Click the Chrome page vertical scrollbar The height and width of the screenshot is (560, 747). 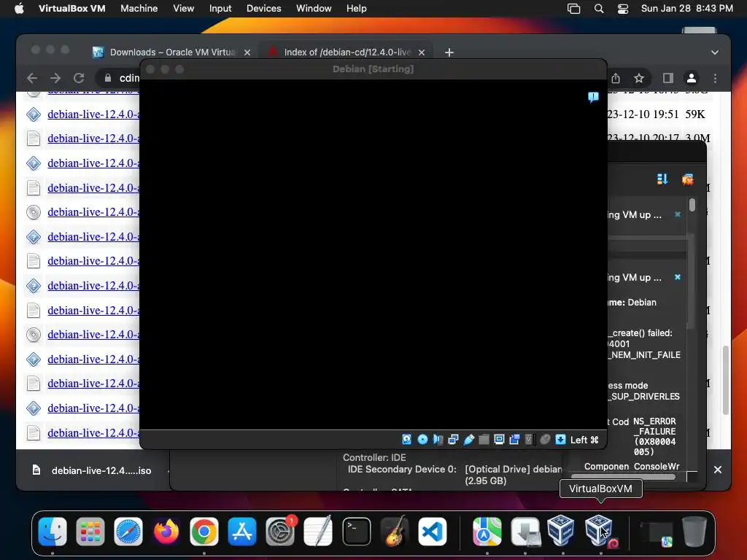725,380
